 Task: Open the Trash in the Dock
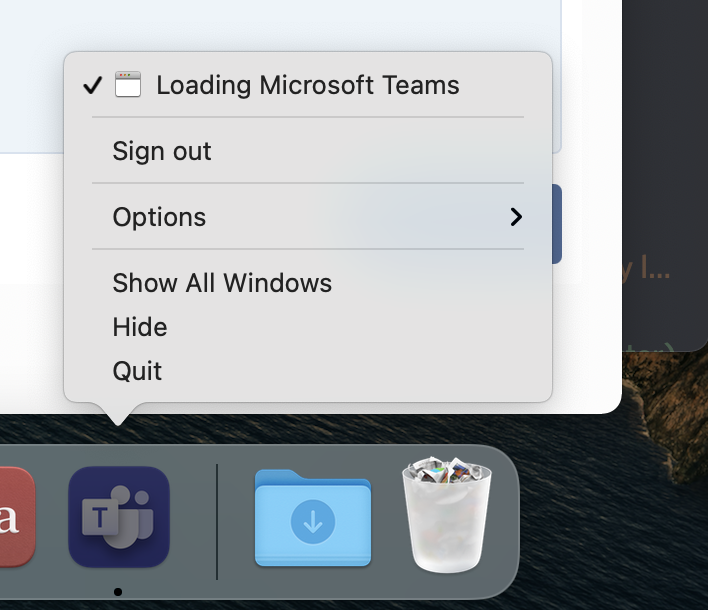(x=447, y=514)
